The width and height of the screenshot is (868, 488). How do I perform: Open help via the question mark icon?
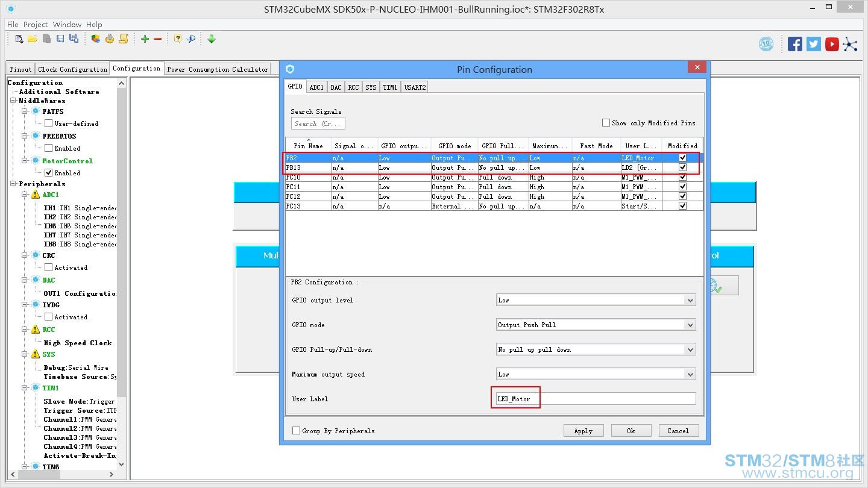pos(178,39)
